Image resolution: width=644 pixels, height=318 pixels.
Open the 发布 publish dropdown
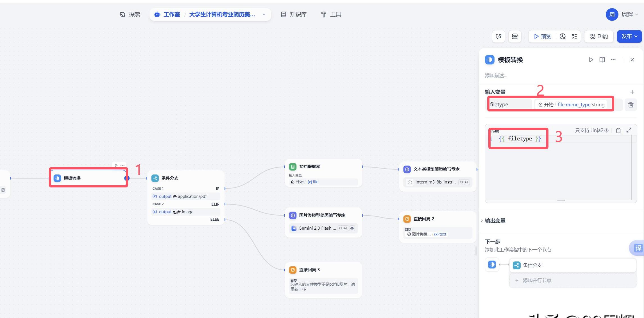(629, 36)
